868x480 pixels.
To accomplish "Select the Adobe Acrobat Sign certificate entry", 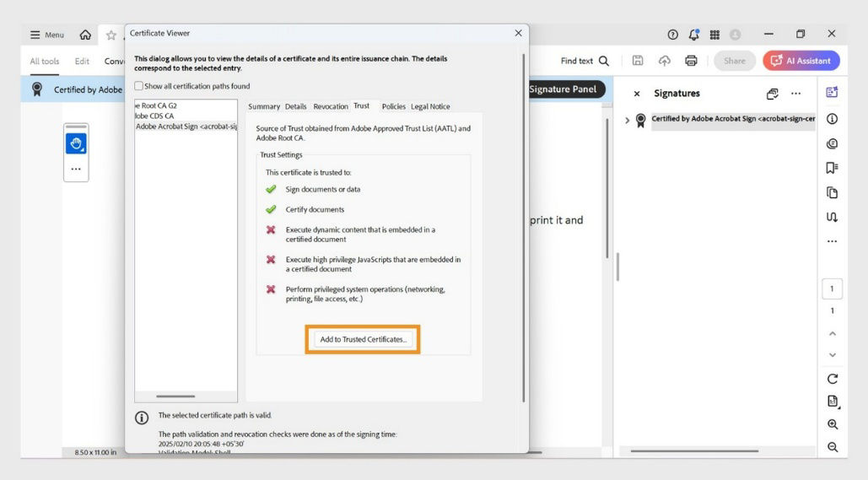I will coord(186,127).
